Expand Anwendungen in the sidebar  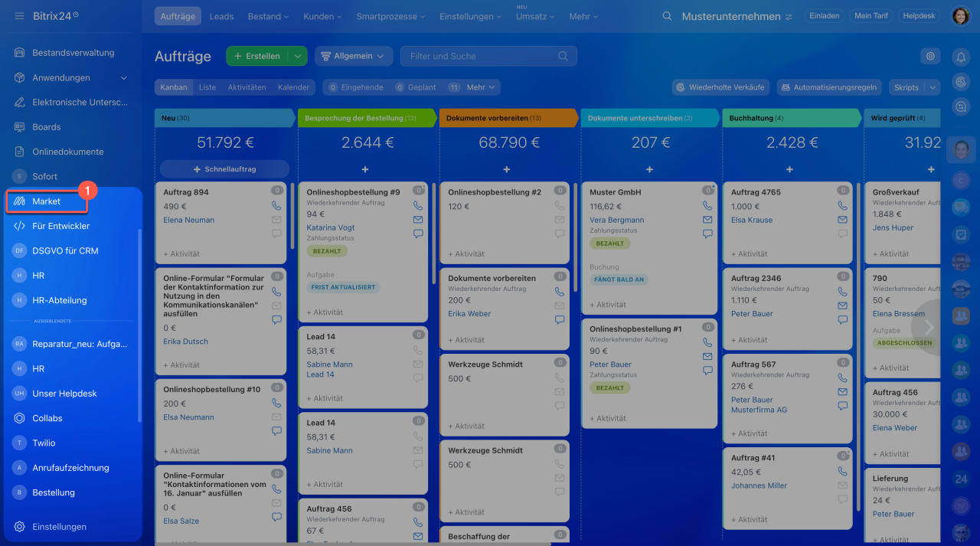coord(124,78)
